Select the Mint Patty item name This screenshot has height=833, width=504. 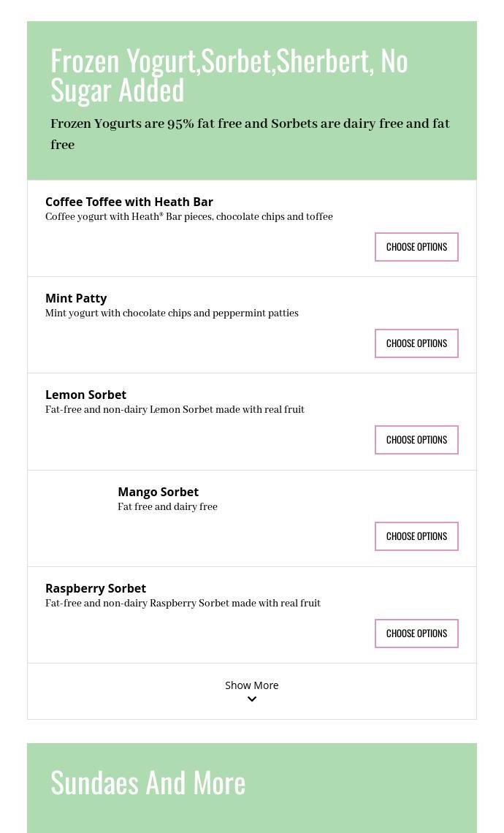pyautogui.click(x=76, y=298)
